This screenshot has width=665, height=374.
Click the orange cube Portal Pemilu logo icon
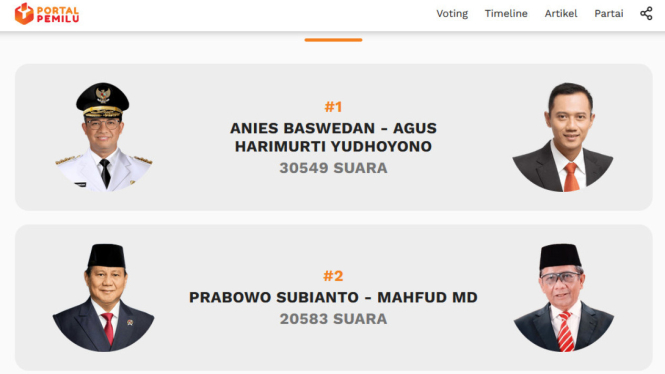click(x=24, y=14)
